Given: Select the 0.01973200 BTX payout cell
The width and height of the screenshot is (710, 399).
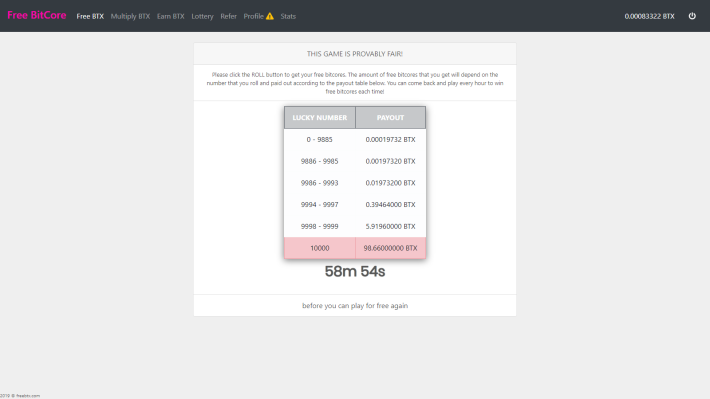Looking at the screenshot, I should 390,183.
